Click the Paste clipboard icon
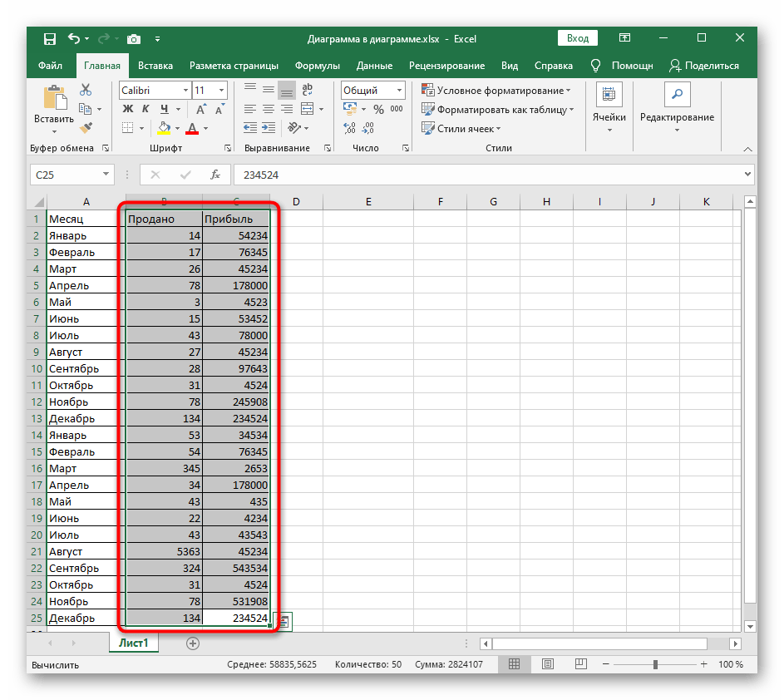 pos(55,97)
